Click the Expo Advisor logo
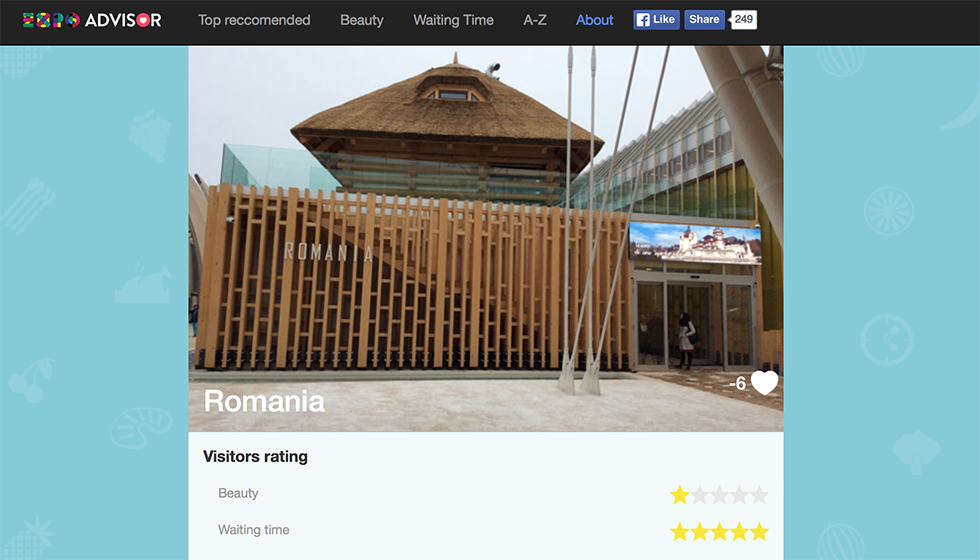This screenshot has width=980, height=560. (x=92, y=20)
